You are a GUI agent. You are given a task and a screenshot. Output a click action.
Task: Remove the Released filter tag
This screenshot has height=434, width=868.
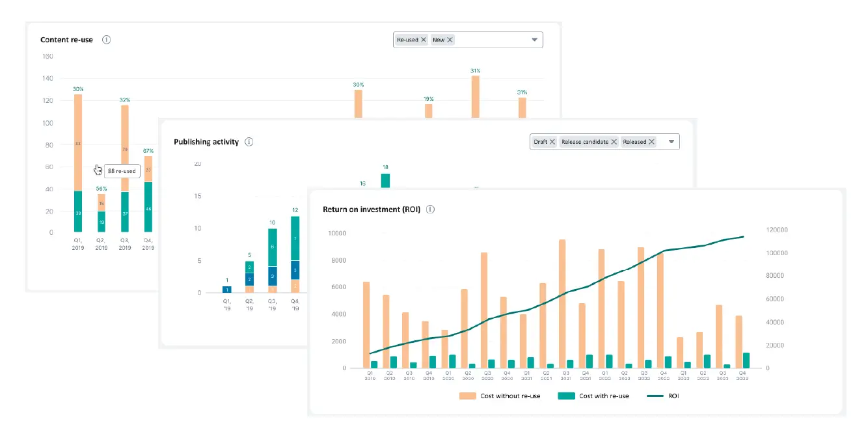(x=651, y=142)
